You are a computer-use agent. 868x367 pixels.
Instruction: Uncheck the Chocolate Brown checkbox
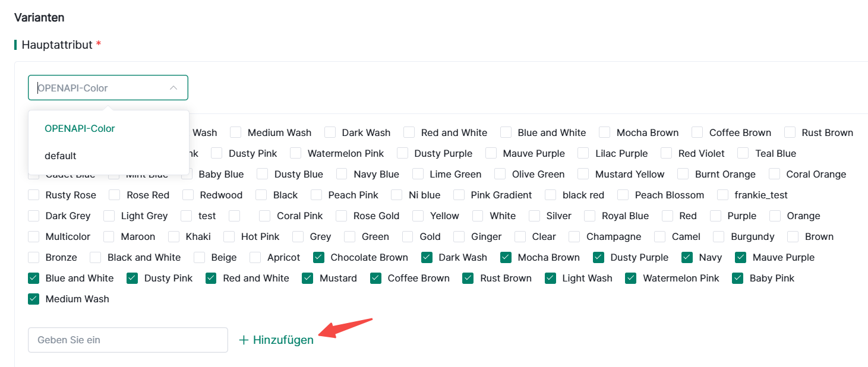[x=319, y=258]
